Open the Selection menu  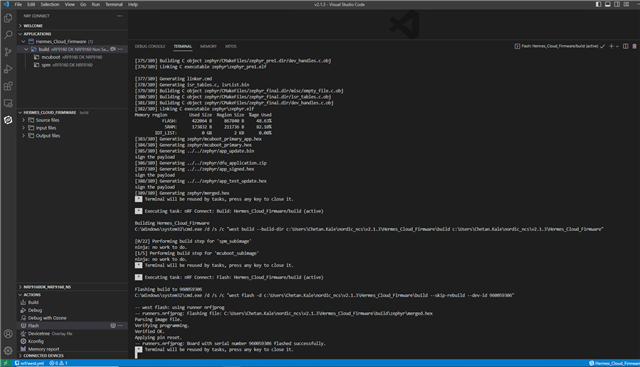pos(50,4)
